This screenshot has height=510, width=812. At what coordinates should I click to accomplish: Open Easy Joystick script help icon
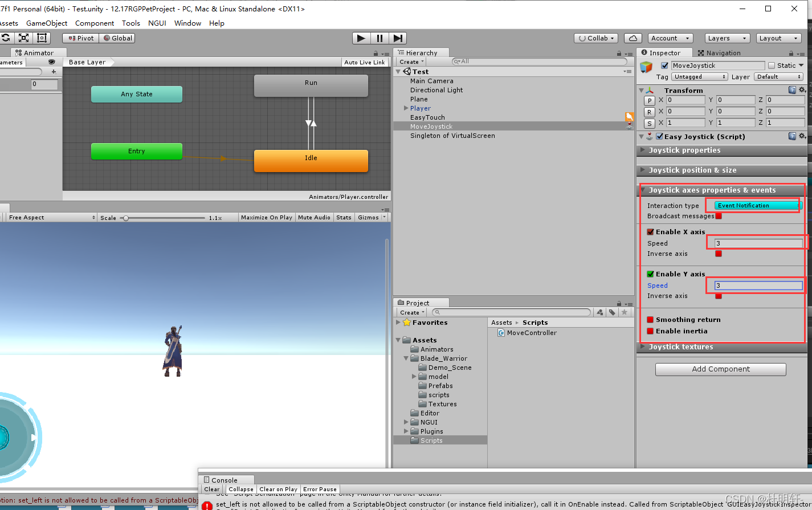point(792,136)
